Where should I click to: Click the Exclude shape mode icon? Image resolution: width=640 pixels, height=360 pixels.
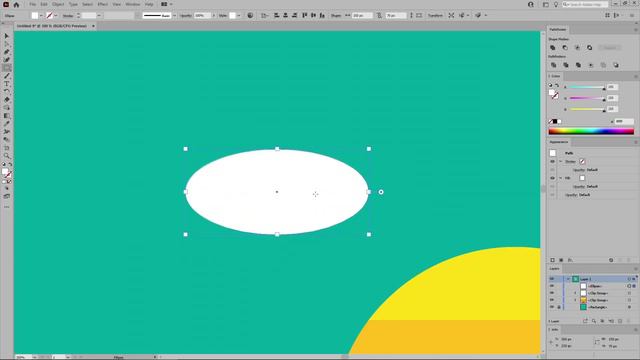click(x=590, y=48)
